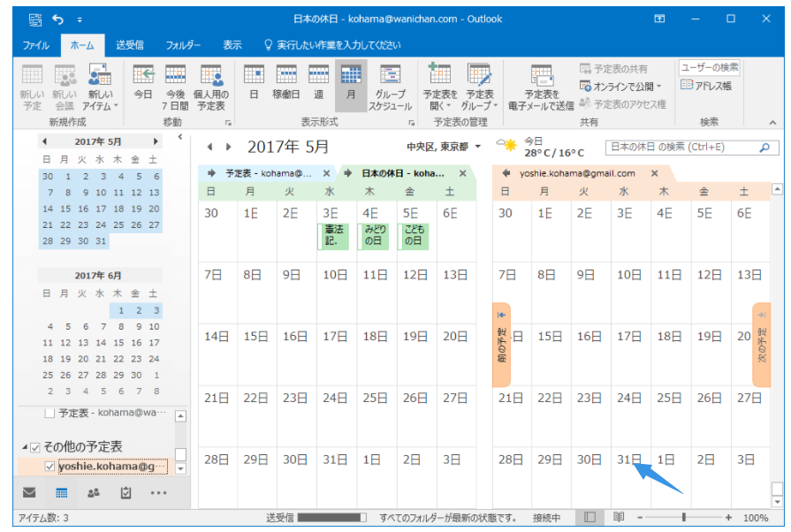
Task: Toggle overlay arrow on 日本の休日 tab
Action: [348, 173]
